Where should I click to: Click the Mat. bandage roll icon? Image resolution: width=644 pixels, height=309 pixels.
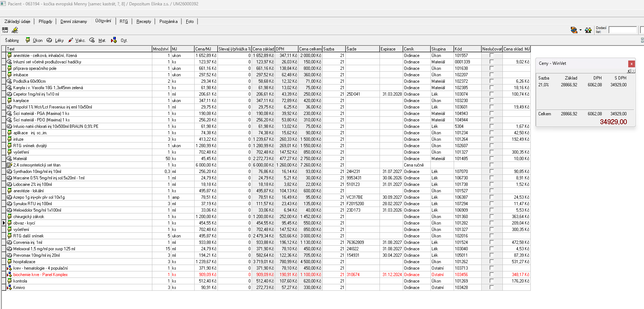point(92,40)
